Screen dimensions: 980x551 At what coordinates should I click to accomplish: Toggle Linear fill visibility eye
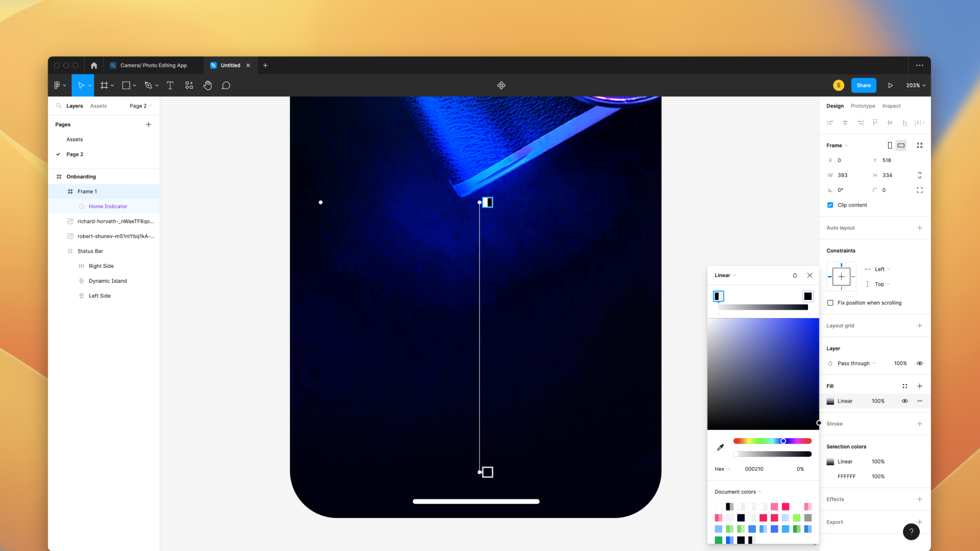coord(904,401)
